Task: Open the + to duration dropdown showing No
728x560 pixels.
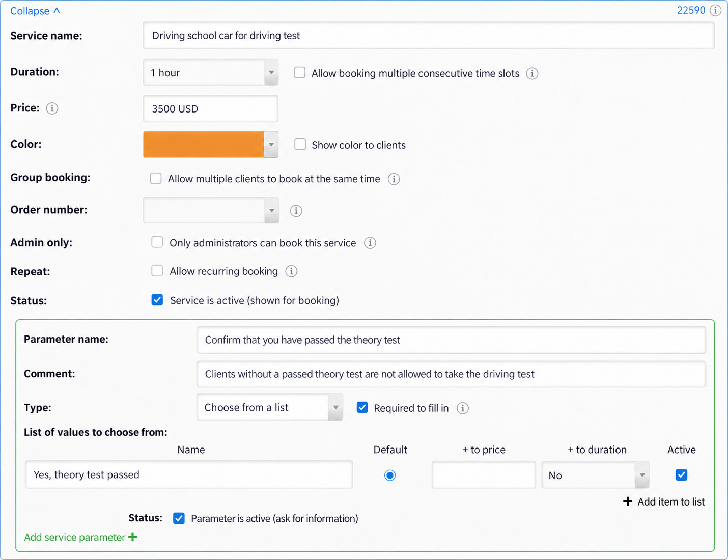Action: 596,475
